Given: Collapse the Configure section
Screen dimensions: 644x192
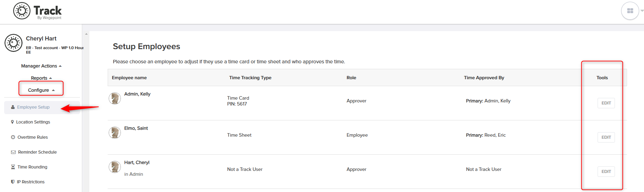Looking at the screenshot, I should click(x=41, y=90).
